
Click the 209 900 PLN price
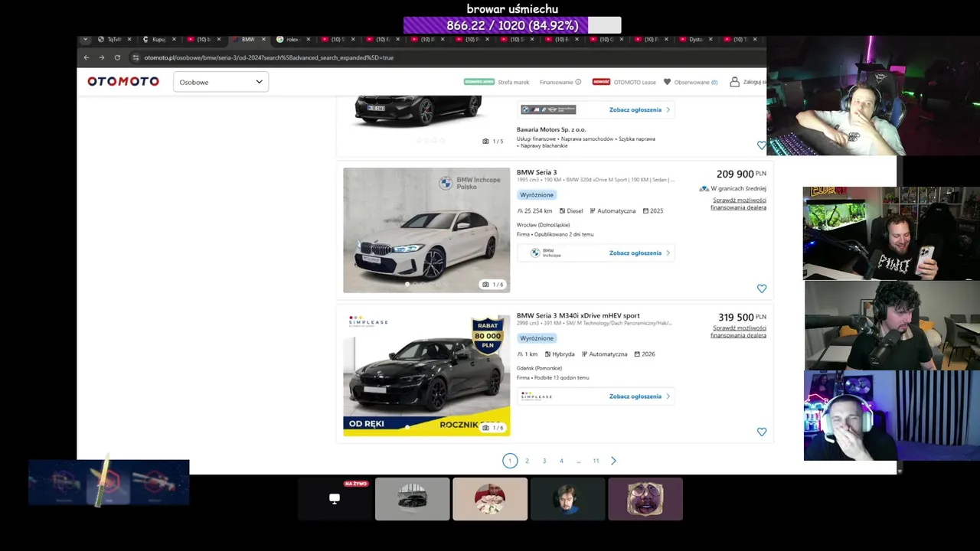click(x=741, y=174)
